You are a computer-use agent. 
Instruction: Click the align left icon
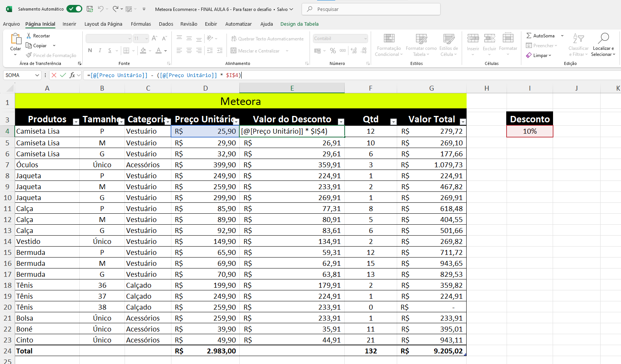[x=179, y=50]
